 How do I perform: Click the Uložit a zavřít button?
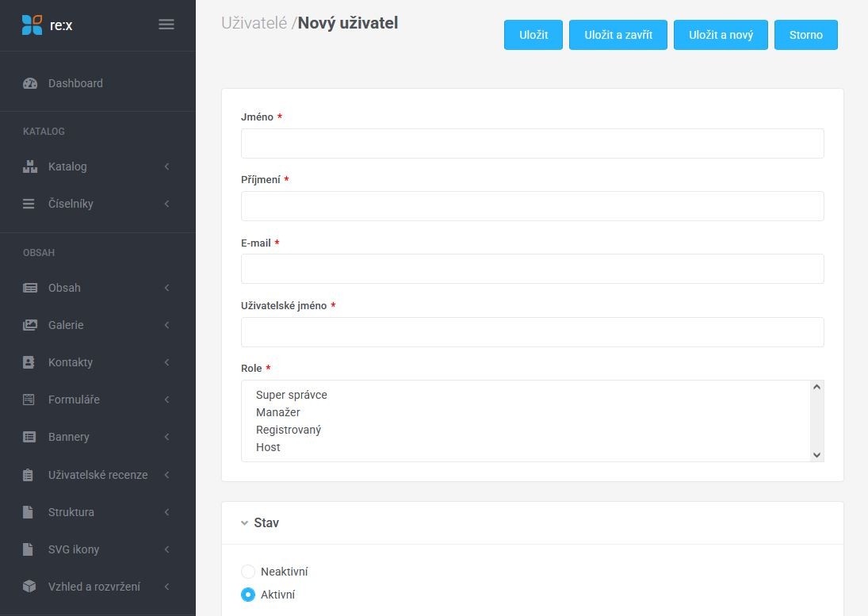618,35
